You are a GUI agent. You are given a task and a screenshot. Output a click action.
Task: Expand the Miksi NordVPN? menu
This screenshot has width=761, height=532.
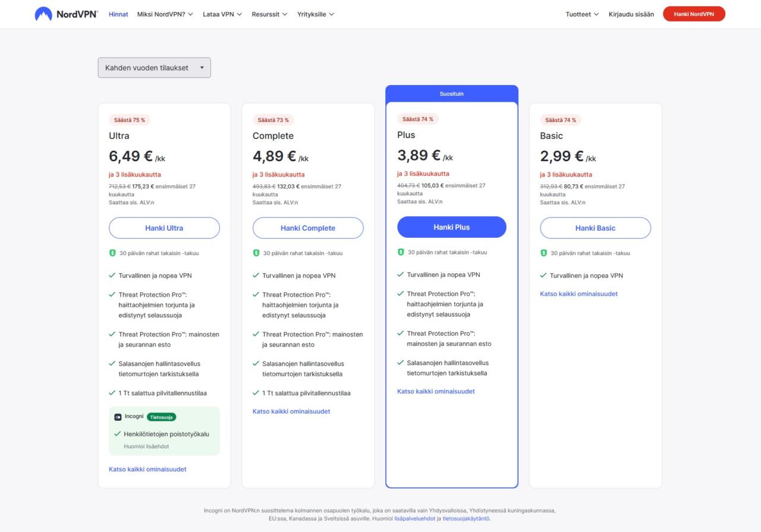click(x=165, y=14)
